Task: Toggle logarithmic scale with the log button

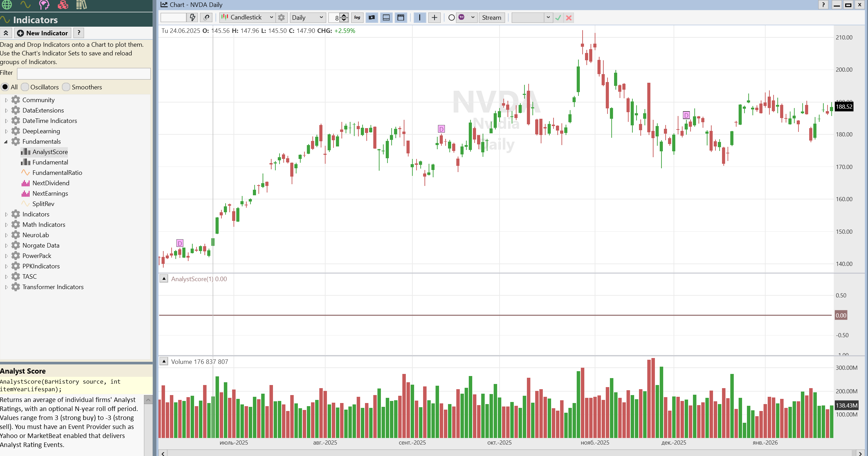Action: tap(357, 18)
